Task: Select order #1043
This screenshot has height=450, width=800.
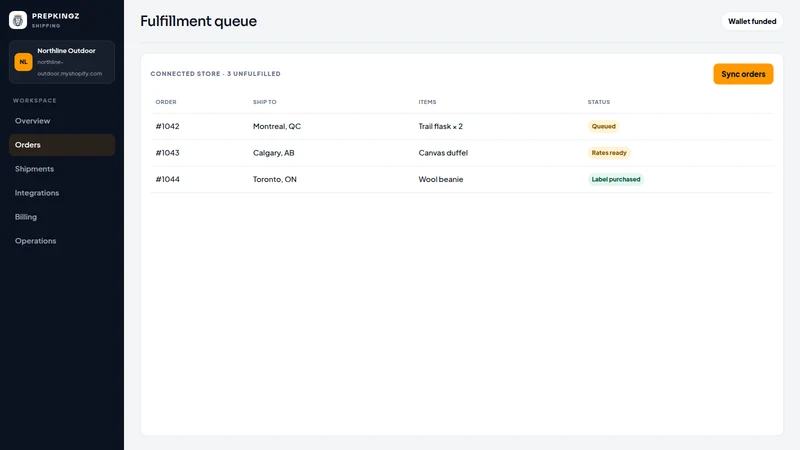Action: (x=167, y=153)
